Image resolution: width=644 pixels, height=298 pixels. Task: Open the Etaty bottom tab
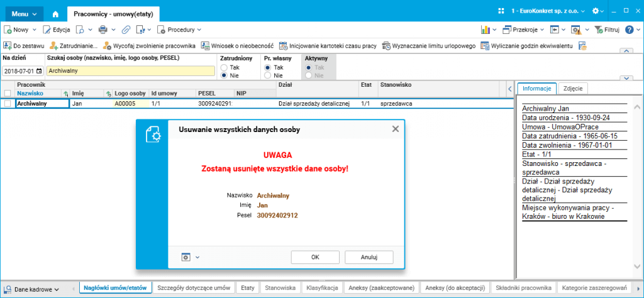[x=248, y=288]
